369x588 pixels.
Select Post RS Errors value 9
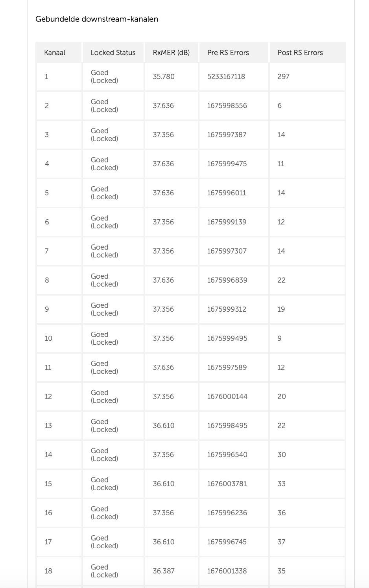pyautogui.click(x=279, y=338)
